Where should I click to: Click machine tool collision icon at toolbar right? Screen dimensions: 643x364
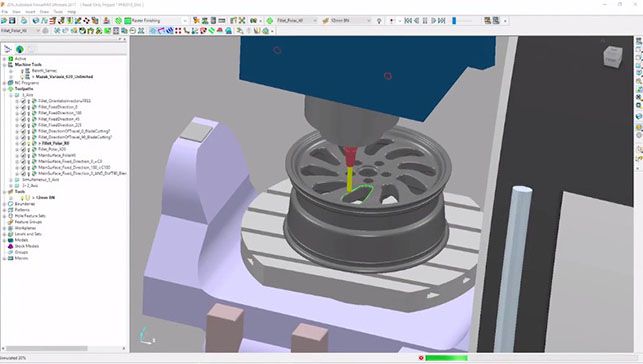point(488,20)
